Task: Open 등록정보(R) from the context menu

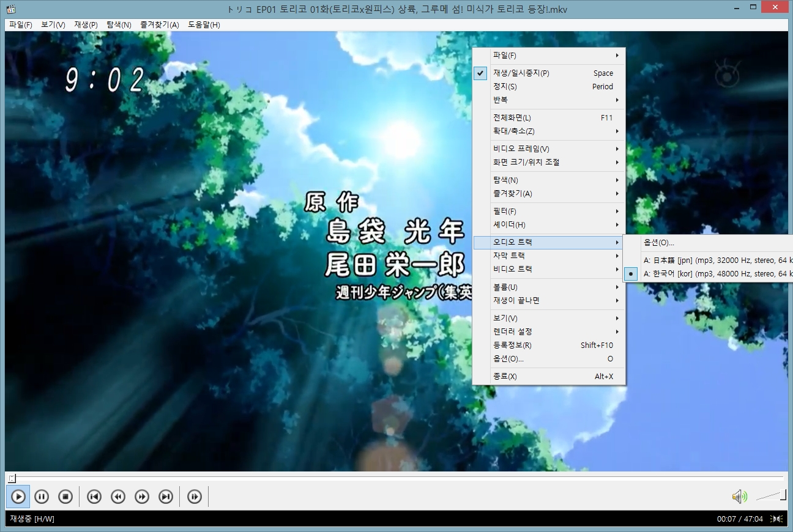Action: tap(549, 345)
